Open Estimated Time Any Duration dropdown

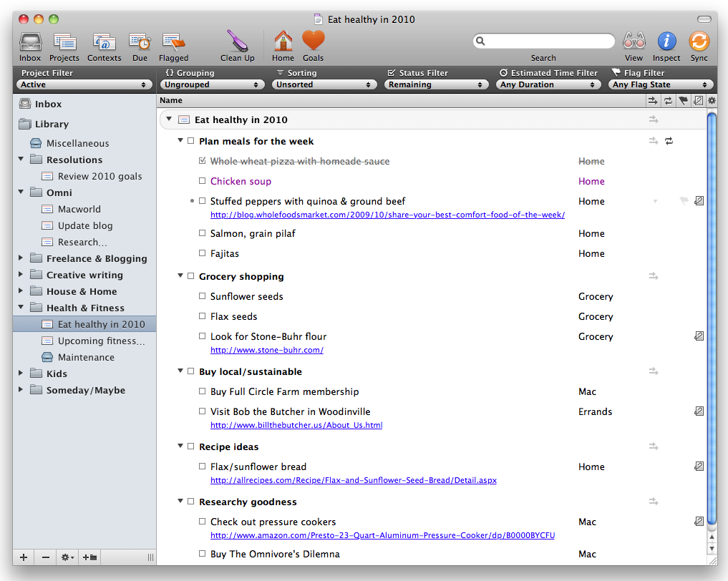(x=548, y=84)
